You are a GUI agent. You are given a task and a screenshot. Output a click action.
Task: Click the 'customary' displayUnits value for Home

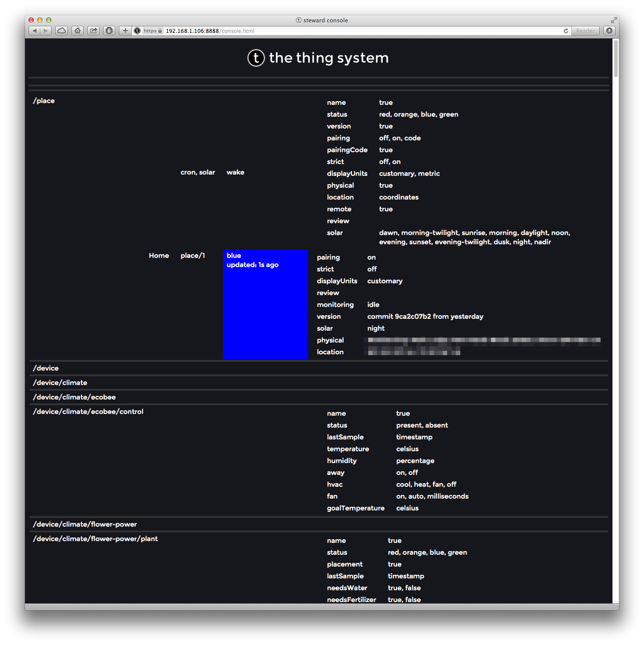pos(385,281)
